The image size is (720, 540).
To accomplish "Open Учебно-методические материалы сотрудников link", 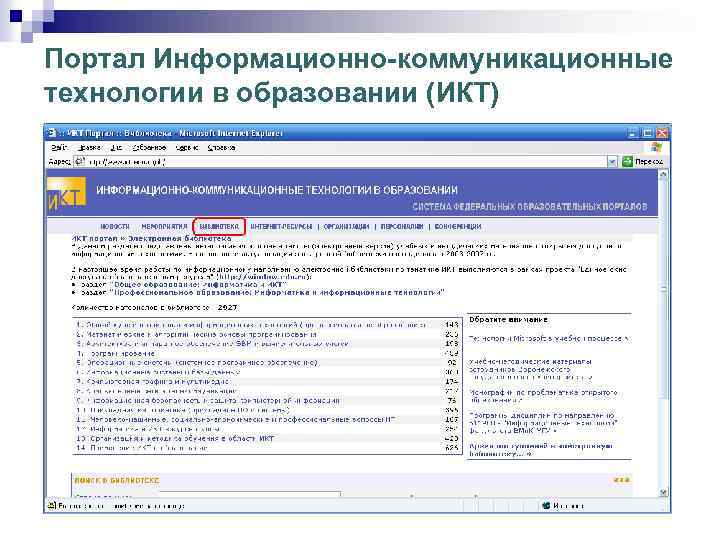I will click(x=530, y=369).
